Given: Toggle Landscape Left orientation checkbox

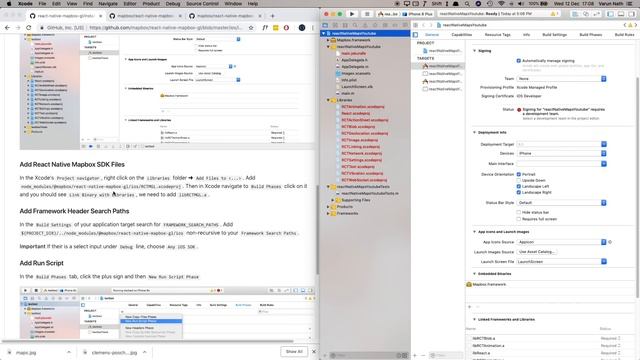Looking at the screenshot, I should [x=519, y=186].
